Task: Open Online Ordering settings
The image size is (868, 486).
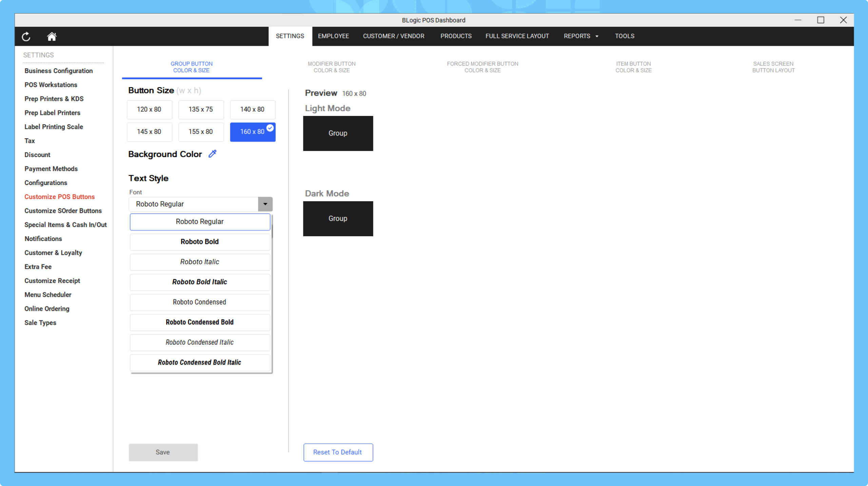Action: click(x=47, y=309)
